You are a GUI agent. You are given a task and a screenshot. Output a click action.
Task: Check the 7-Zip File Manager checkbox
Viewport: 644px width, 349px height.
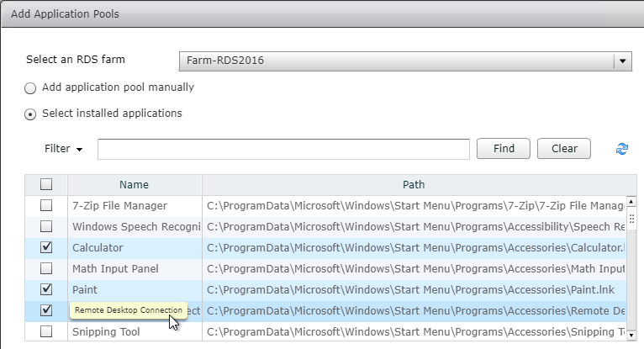click(x=46, y=205)
